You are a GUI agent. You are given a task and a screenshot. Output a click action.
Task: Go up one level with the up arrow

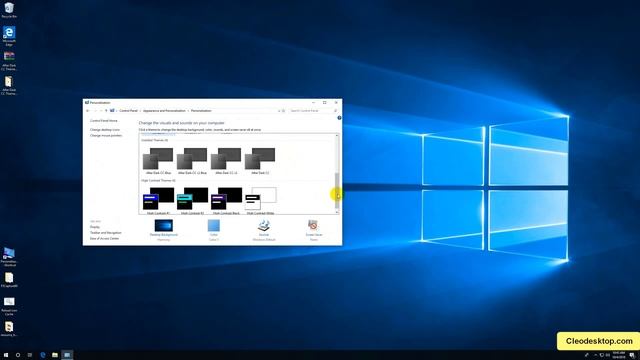pyautogui.click(x=106, y=111)
